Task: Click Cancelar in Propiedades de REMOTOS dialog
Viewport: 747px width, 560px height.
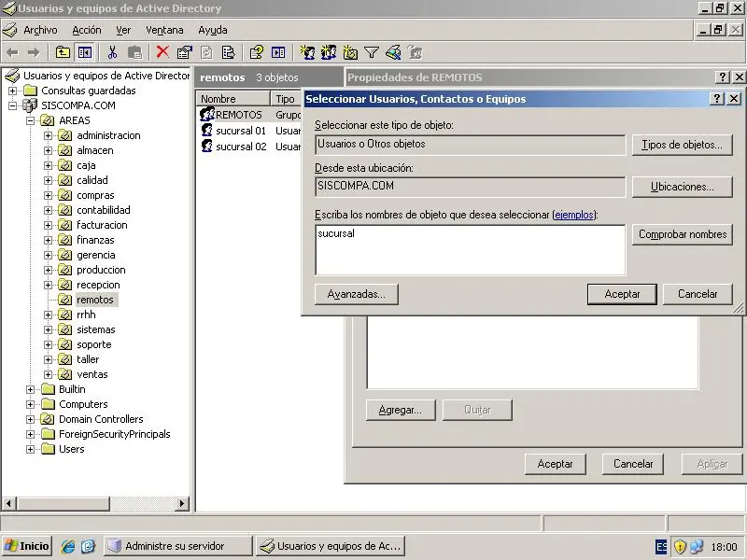Action: [x=633, y=464]
